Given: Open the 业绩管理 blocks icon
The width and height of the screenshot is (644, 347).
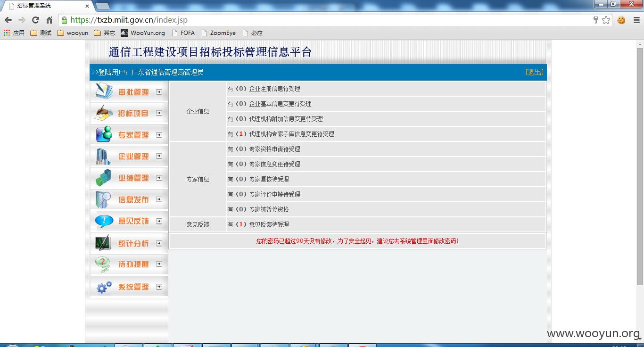Looking at the screenshot, I should (x=103, y=178).
